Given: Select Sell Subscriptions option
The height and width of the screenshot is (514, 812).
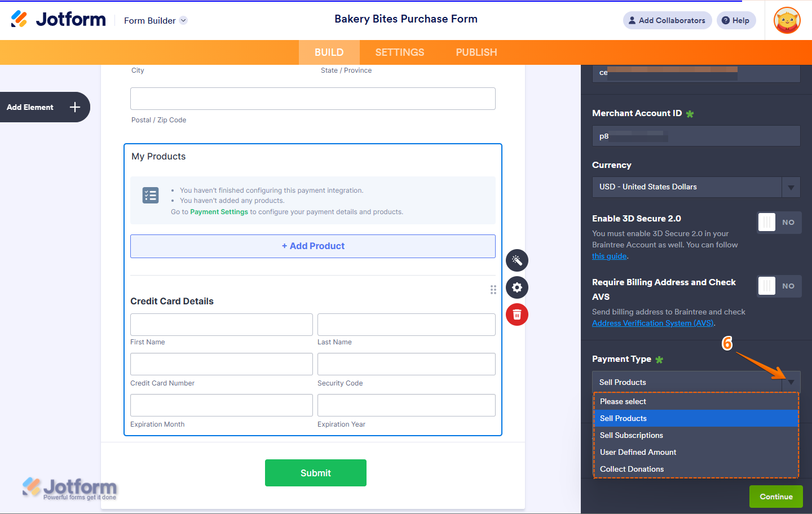Looking at the screenshot, I should coord(632,435).
